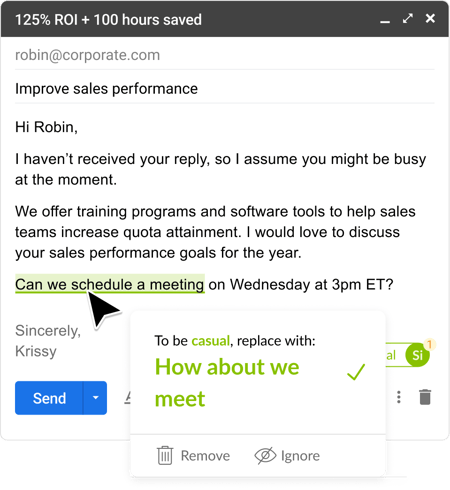
Task: Open the Send options dropdown arrow
Action: (x=95, y=398)
